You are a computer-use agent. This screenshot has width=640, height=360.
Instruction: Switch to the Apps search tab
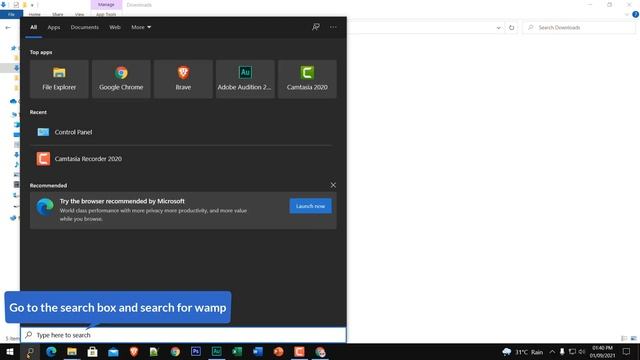pos(53,27)
